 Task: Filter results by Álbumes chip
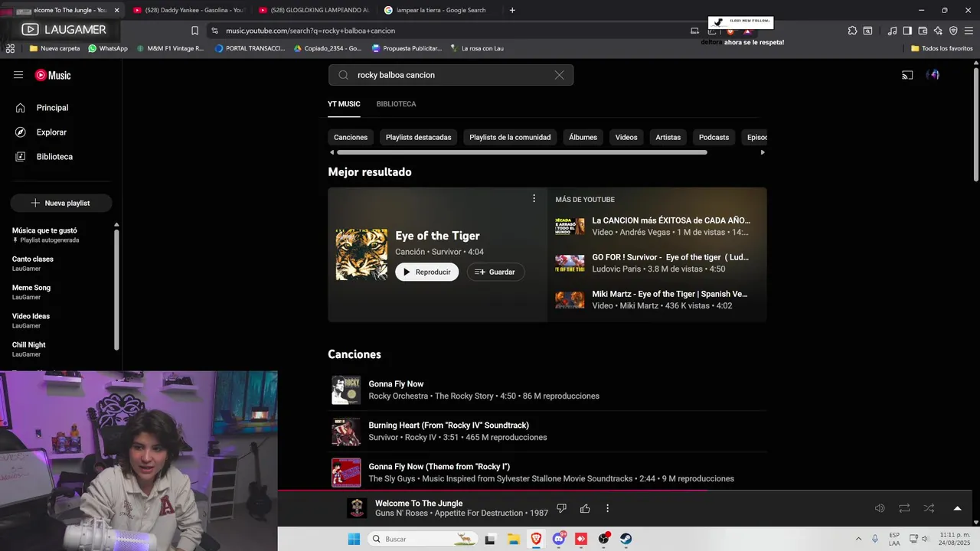[x=583, y=137]
